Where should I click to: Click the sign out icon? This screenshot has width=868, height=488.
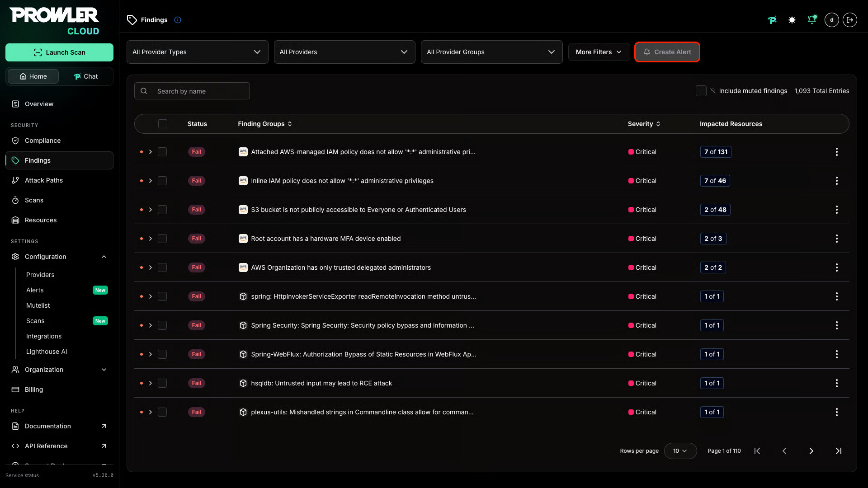point(850,20)
